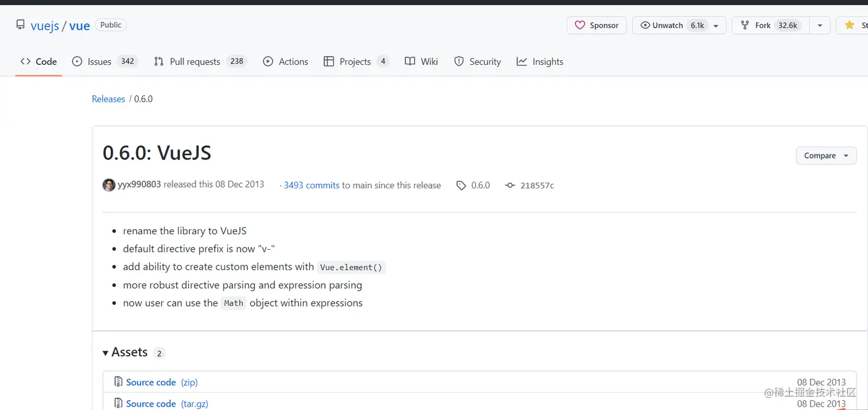The height and width of the screenshot is (410, 868).
Task: Click the fork count 32.6k
Action: click(788, 25)
